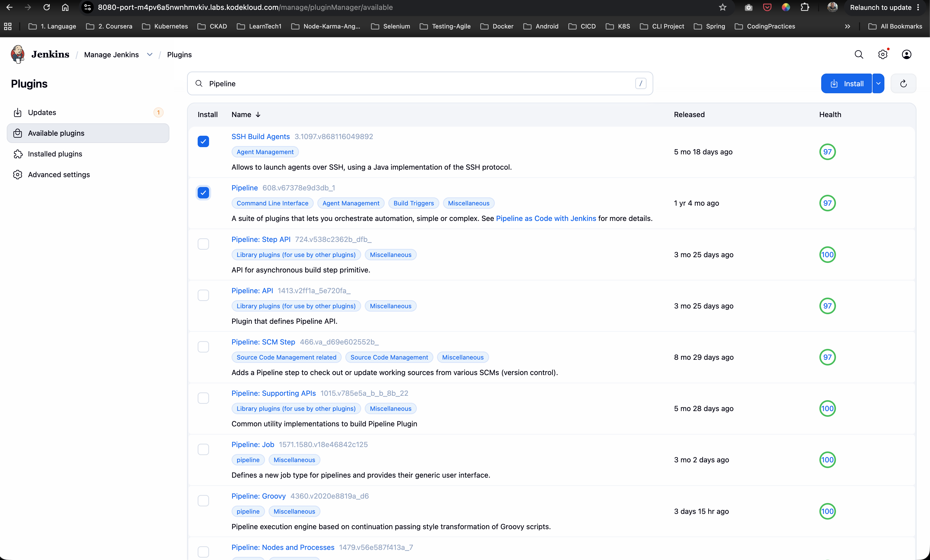This screenshot has height=560, width=930.
Task: Open the Pipeline: Job plugin link
Action: click(x=253, y=444)
